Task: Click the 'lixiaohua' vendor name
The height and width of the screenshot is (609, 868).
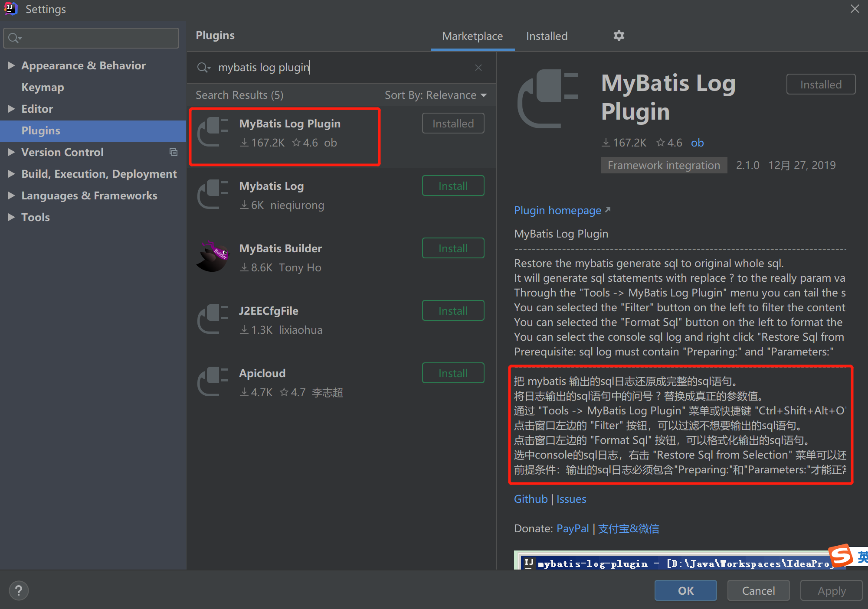Action: point(301,330)
